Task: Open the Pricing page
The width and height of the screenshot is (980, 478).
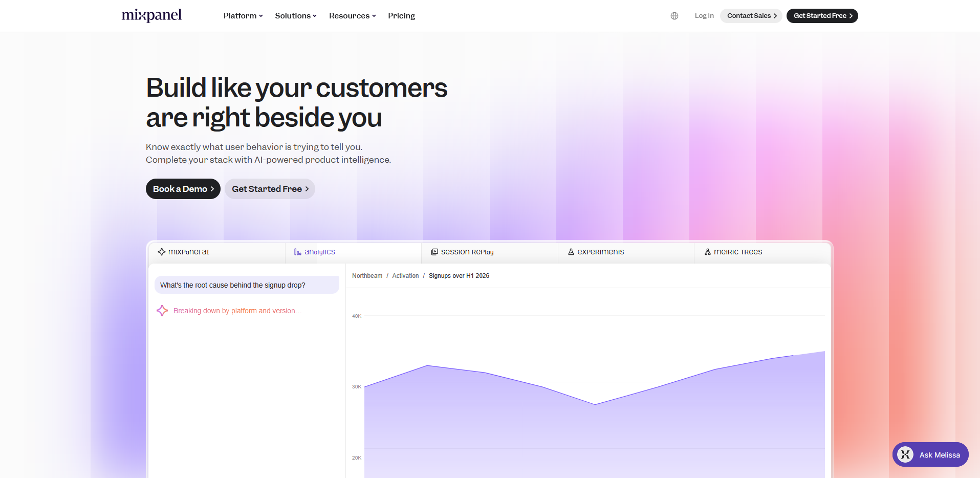Action: coord(402,16)
